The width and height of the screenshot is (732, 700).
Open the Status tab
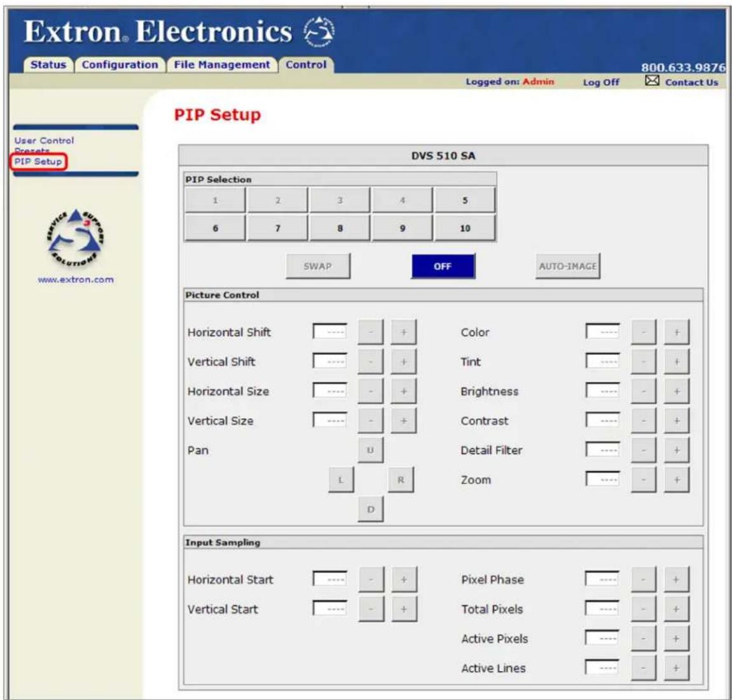click(48, 65)
